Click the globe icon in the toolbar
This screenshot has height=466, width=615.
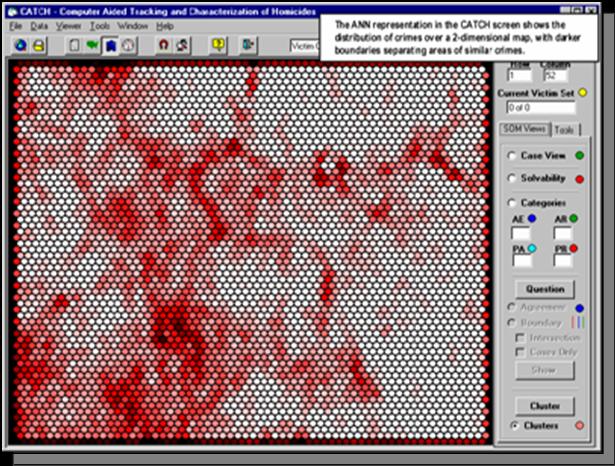click(19, 45)
